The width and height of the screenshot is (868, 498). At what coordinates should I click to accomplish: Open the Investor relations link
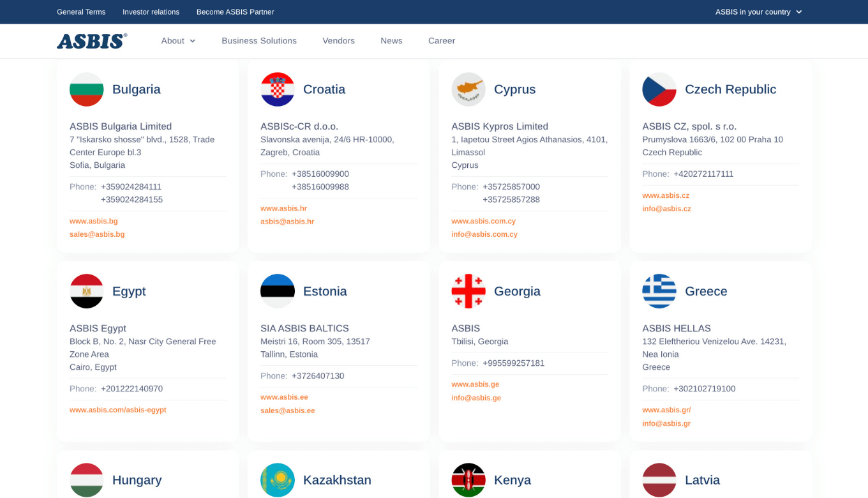pyautogui.click(x=151, y=12)
